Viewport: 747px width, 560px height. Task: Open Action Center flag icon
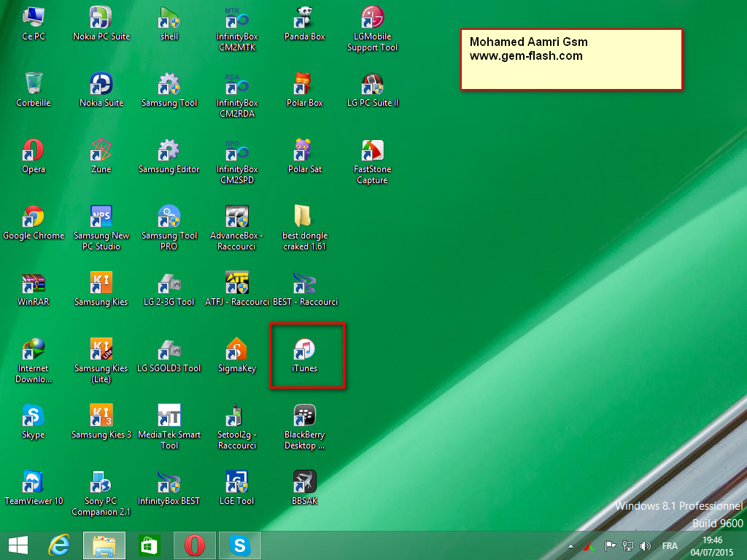(x=610, y=545)
